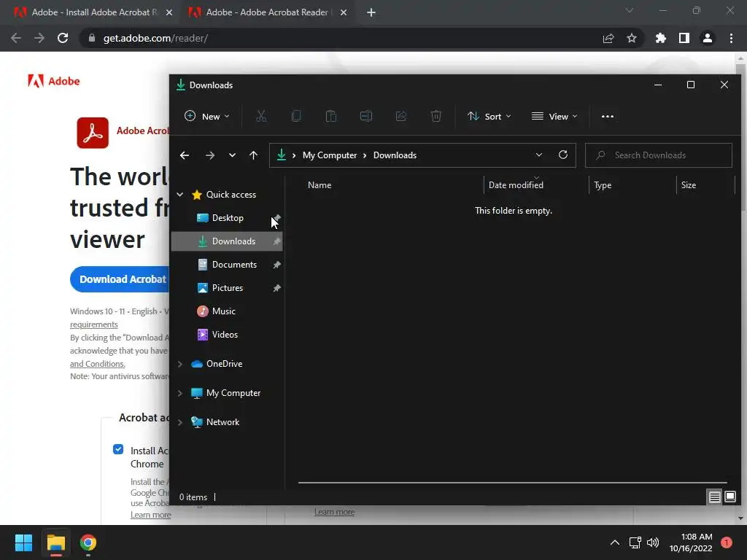Viewport: 747px width, 560px height.
Task: Close the first Chrome tab
Action: (x=169, y=12)
